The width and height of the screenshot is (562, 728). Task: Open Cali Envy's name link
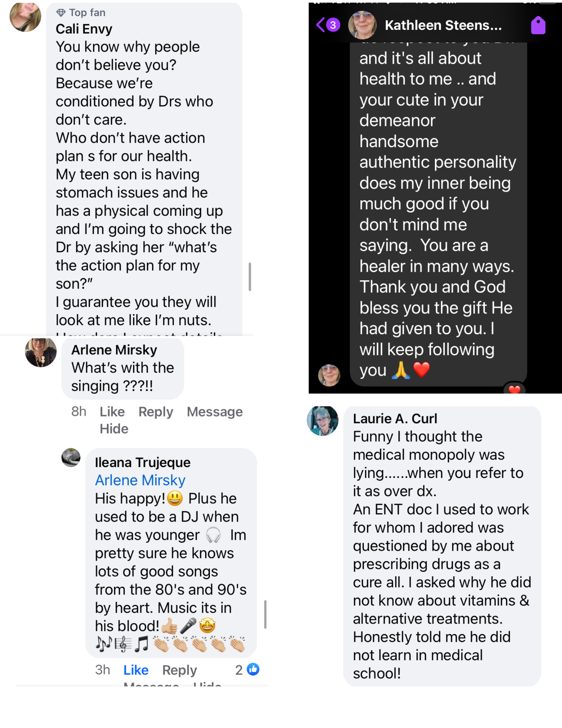tap(84, 29)
